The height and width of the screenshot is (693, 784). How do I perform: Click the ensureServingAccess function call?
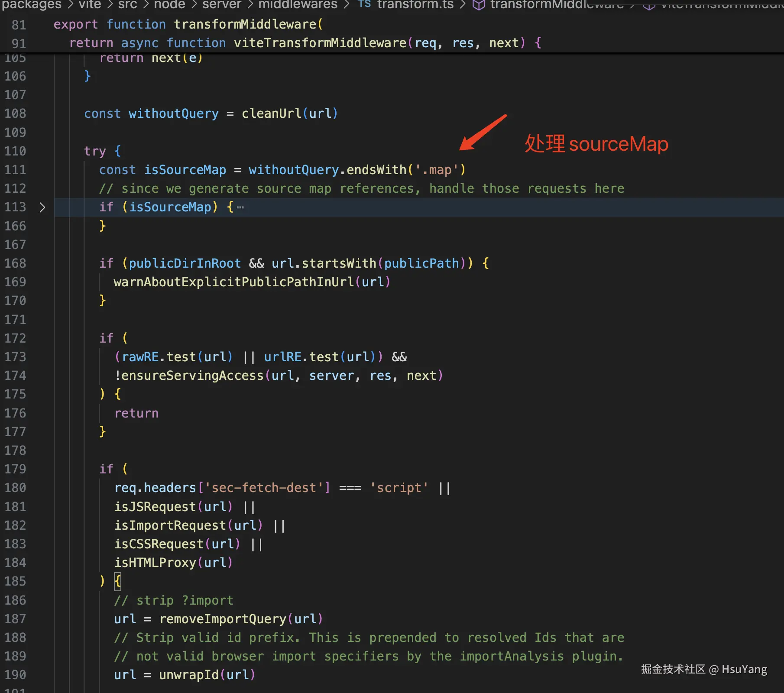pos(192,376)
